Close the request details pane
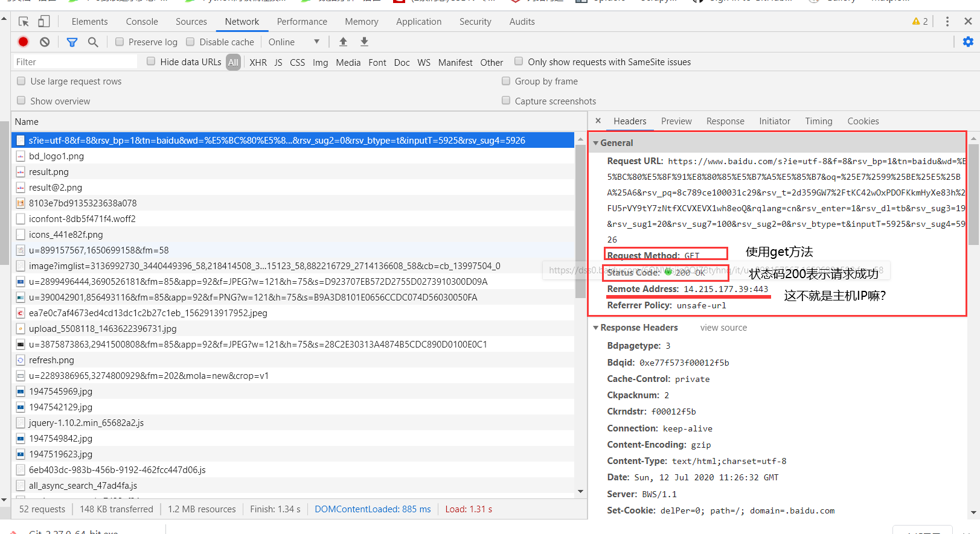980x534 pixels. pyautogui.click(x=598, y=121)
